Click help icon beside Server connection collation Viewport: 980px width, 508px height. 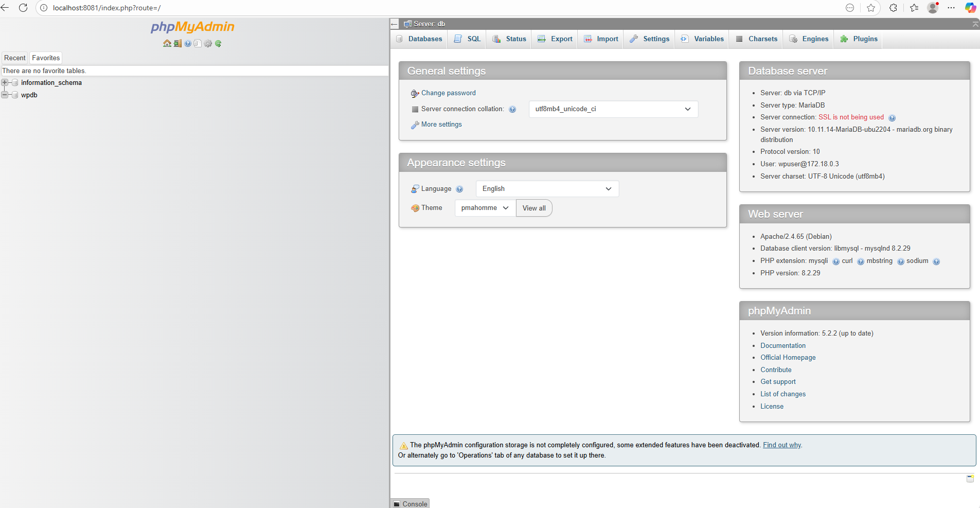[x=512, y=109]
